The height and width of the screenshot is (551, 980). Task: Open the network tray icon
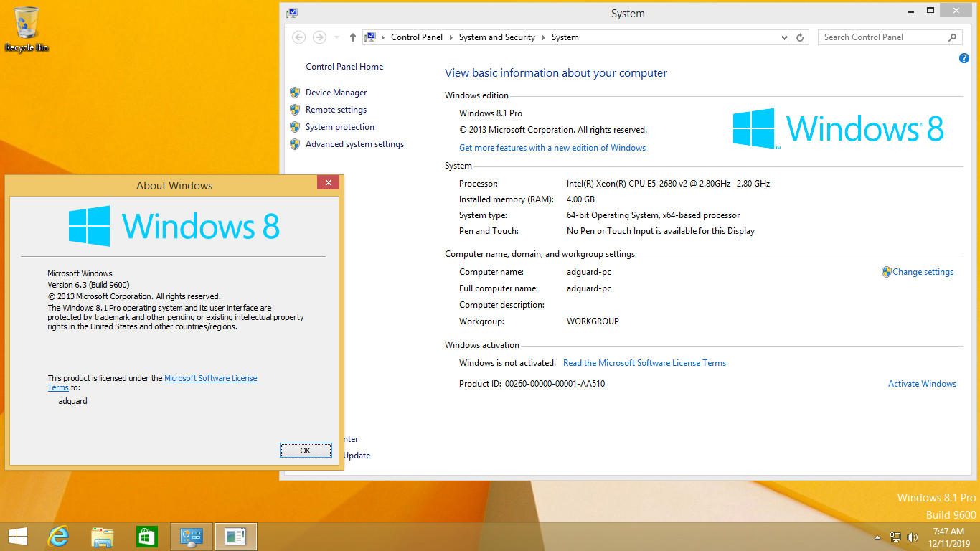pyautogui.click(x=895, y=537)
